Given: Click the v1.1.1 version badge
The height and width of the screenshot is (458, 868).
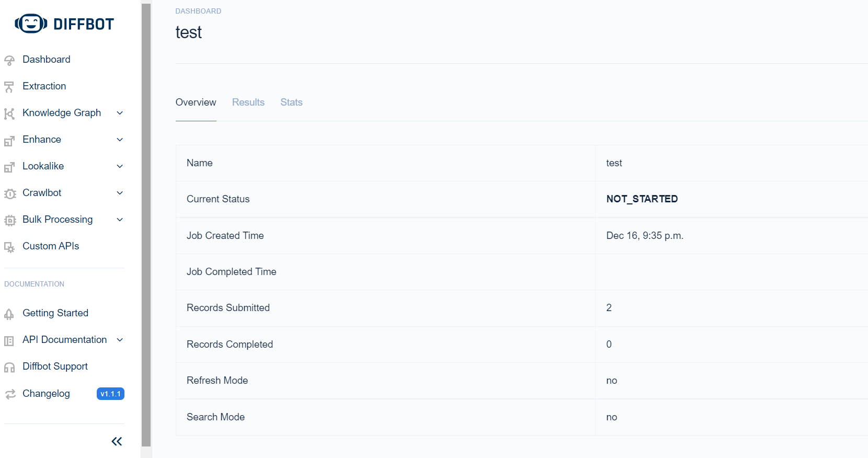Looking at the screenshot, I should pos(110,394).
